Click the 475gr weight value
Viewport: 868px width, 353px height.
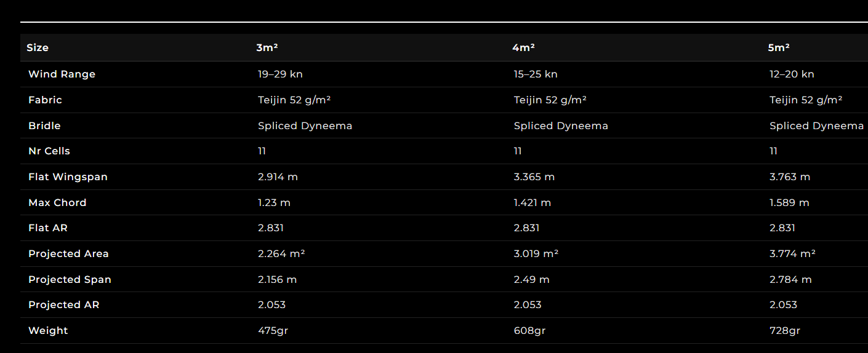click(273, 331)
